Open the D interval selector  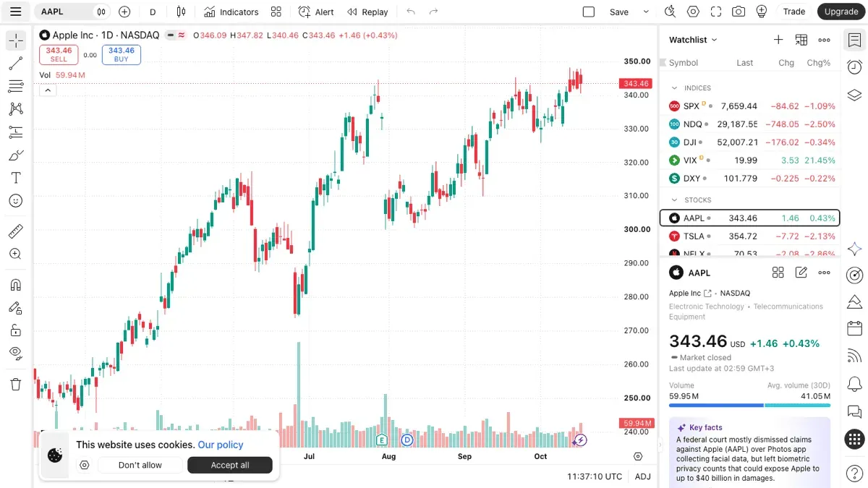[x=153, y=12]
